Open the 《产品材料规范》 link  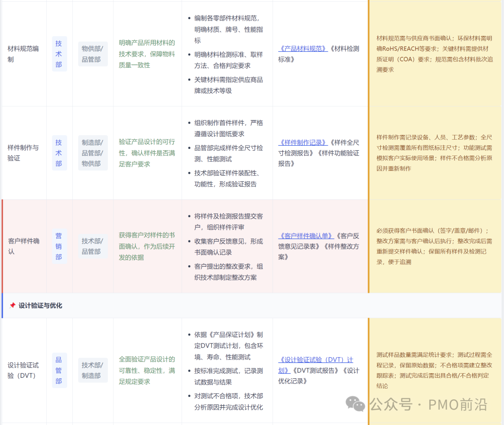point(303,49)
